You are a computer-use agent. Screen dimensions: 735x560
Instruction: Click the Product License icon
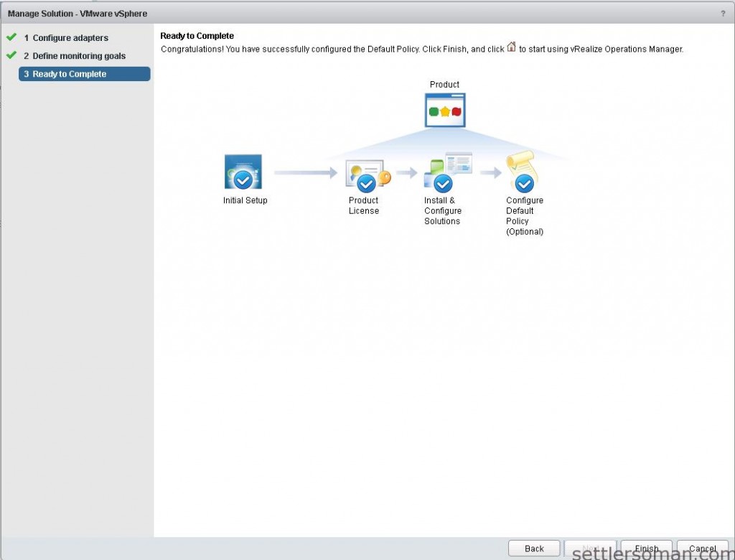click(x=366, y=176)
